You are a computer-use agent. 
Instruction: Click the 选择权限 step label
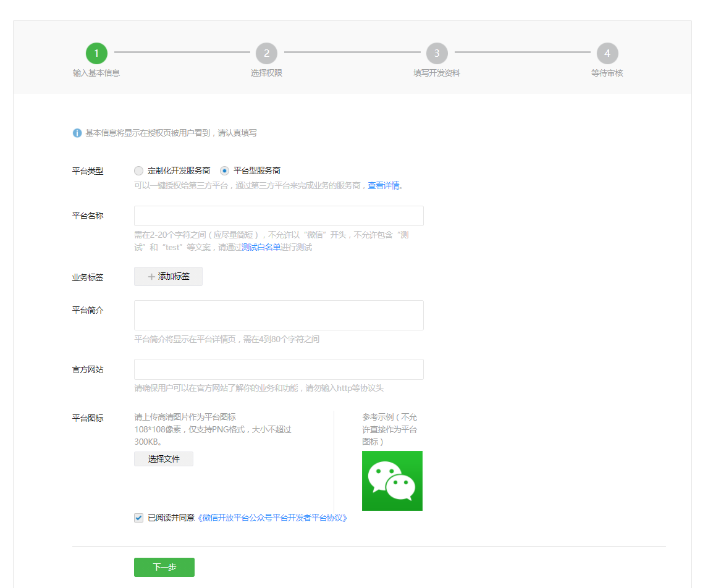[267, 73]
